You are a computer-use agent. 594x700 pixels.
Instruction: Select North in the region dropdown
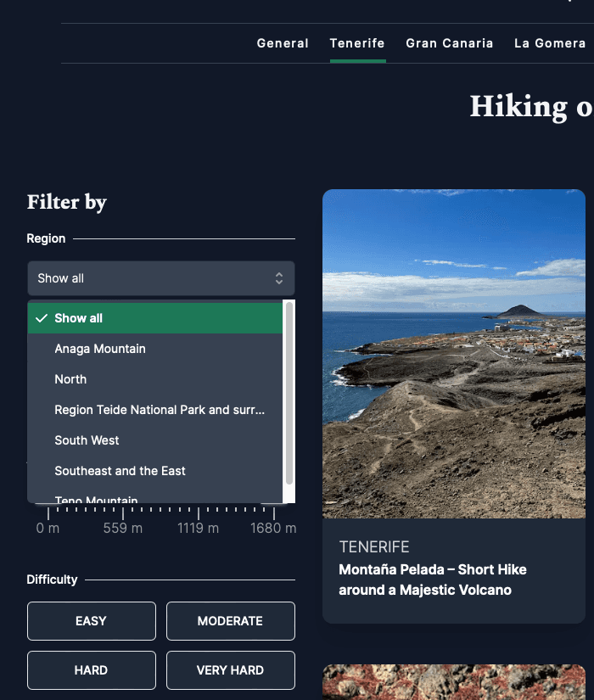70,379
